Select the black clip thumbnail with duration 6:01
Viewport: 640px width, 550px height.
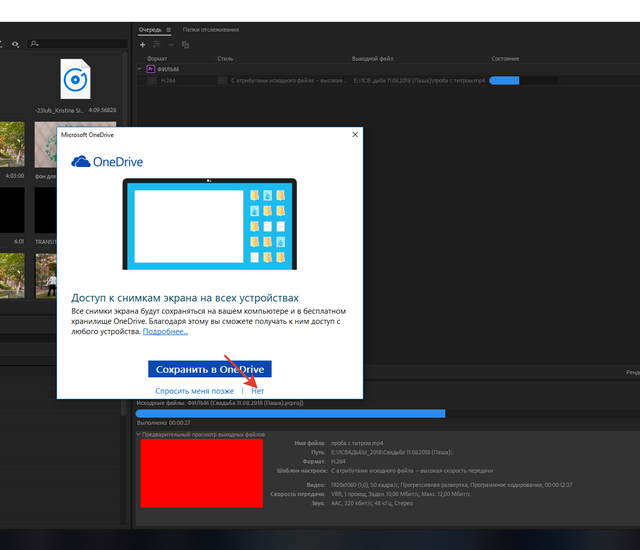(x=12, y=210)
